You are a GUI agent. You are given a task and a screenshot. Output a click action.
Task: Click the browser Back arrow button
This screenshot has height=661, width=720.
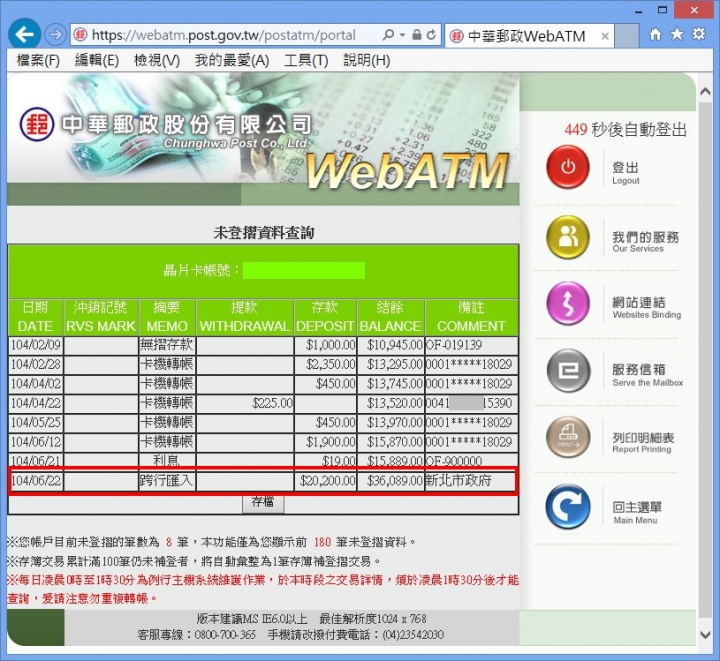(x=23, y=34)
